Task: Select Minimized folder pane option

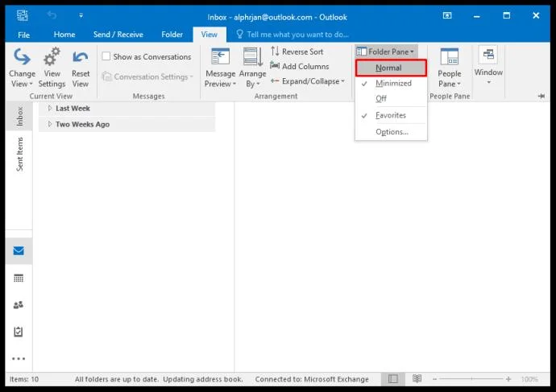Action: click(x=393, y=84)
